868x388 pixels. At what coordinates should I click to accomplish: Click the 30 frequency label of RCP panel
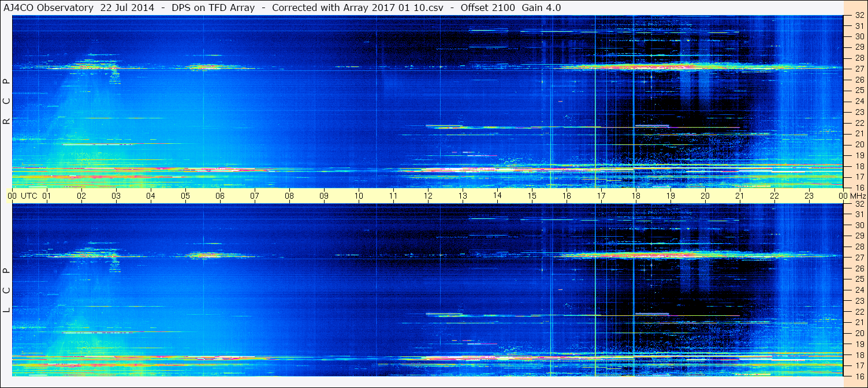point(859,36)
